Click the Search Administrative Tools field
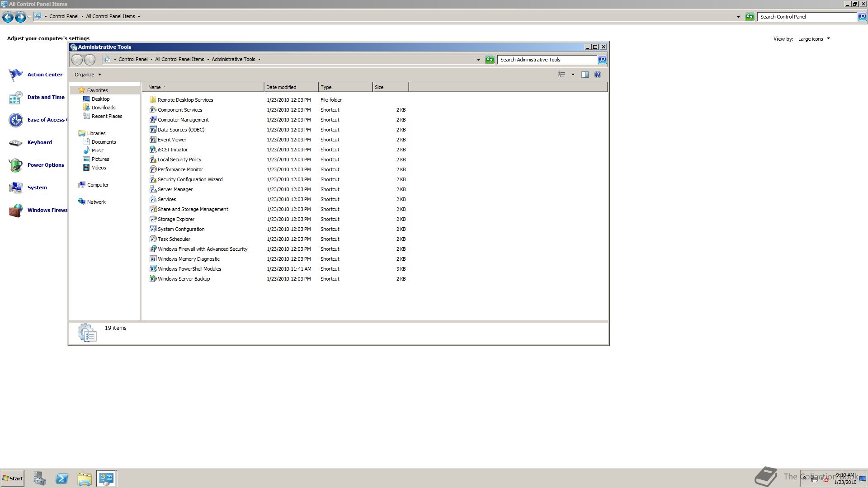 pyautogui.click(x=547, y=60)
